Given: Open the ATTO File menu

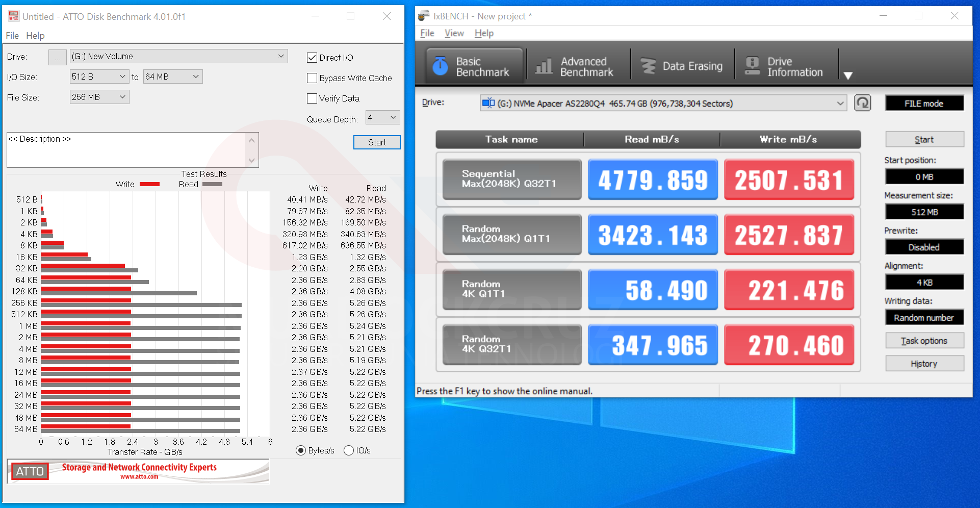Looking at the screenshot, I should point(12,35).
